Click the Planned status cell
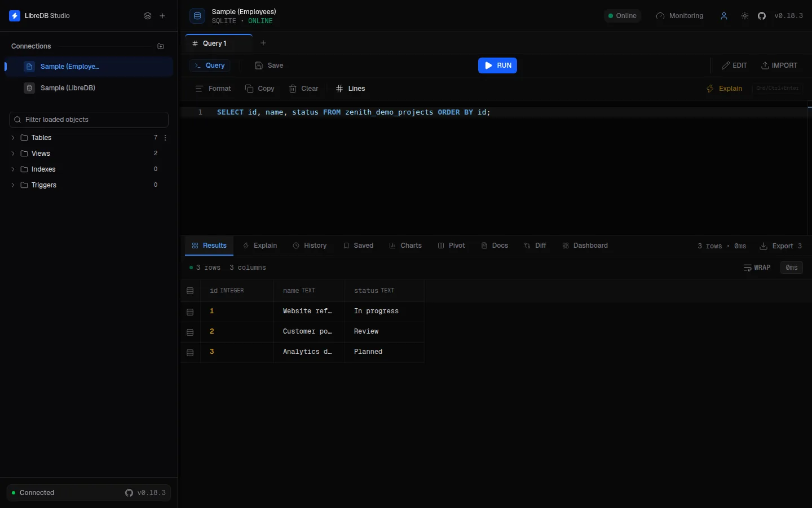812x508 pixels. [x=384, y=352]
